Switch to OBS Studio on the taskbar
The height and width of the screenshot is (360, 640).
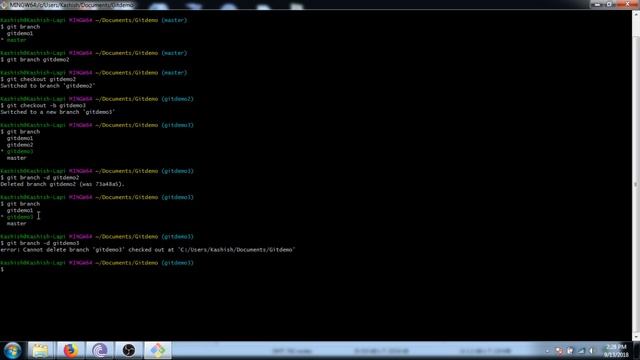point(129,351)
